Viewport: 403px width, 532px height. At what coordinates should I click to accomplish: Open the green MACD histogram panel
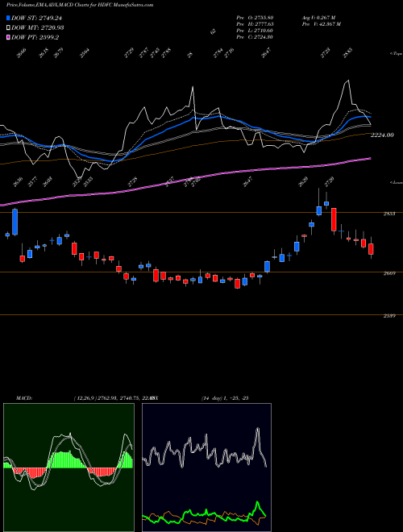[x=69, y=468]
